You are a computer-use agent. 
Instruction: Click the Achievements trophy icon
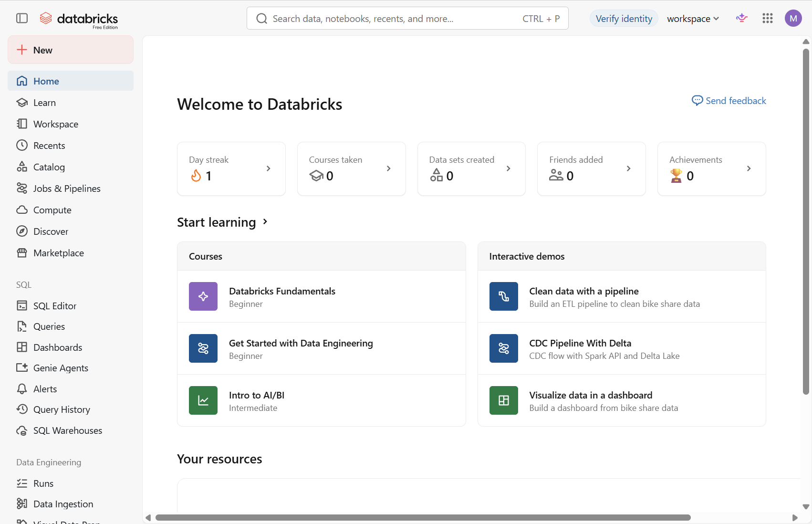(676, 176)
